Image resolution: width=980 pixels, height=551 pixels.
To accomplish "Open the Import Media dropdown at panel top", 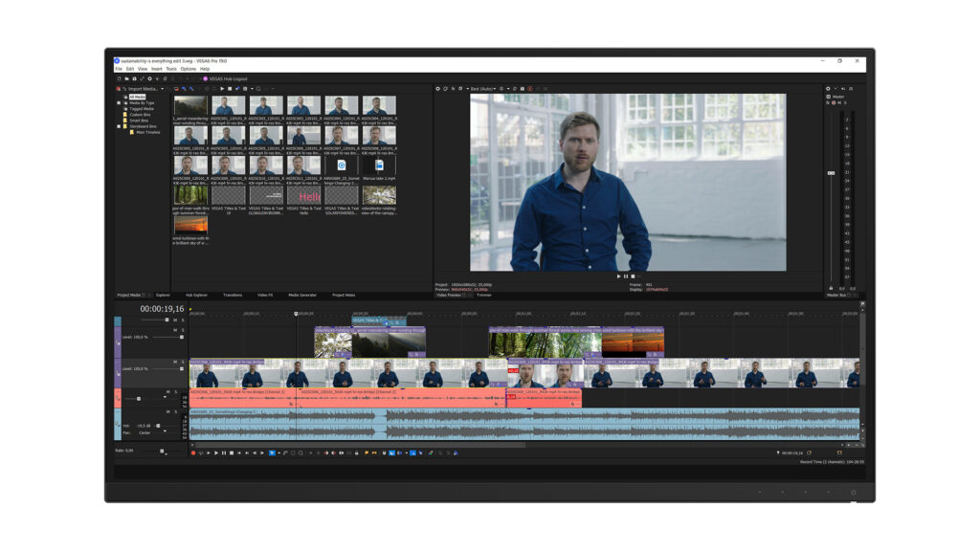I will (163, 88).
